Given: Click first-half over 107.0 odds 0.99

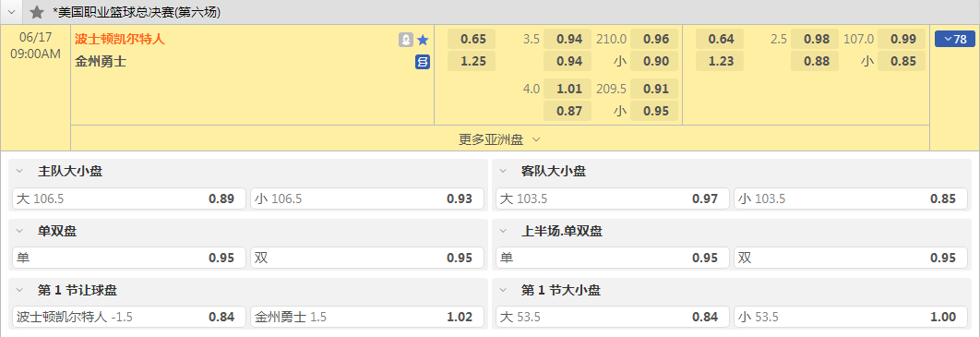Looking at the screenshot, I should (902, 40).
